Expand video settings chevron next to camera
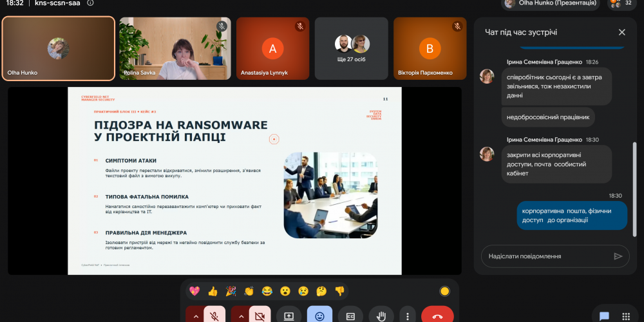 point(241,316)
